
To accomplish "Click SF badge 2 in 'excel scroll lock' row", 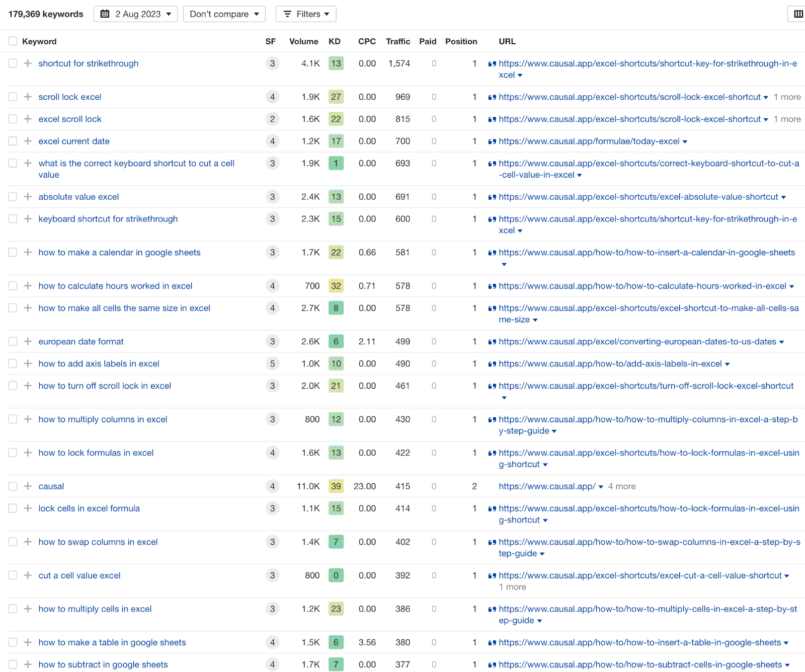I will point(272,119).
